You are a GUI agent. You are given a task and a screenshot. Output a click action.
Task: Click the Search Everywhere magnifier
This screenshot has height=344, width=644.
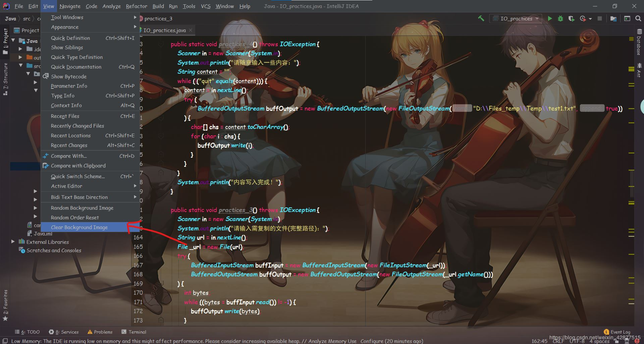click(638, 19)
